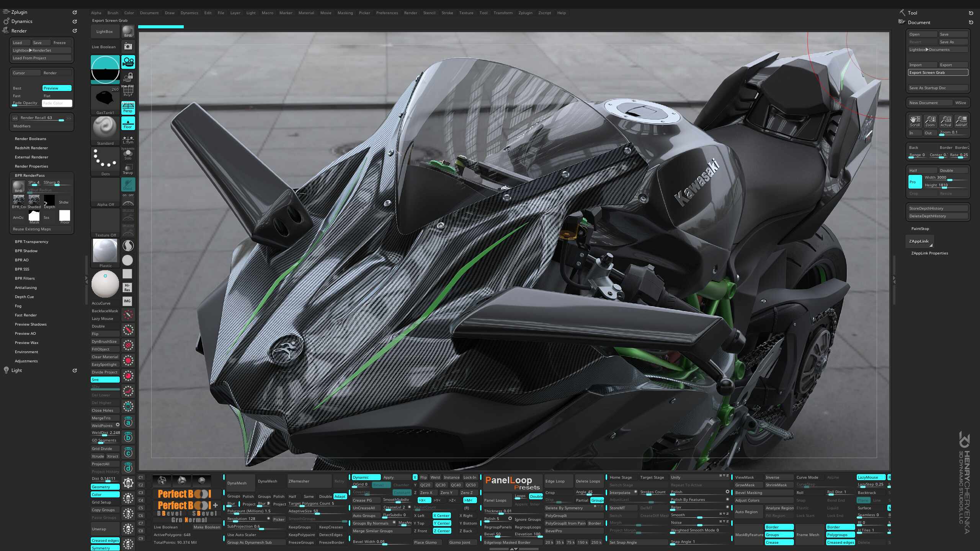The image size is (980, 551).
Task: Toggle Ghost transparency icon
Action: [128, 184]
